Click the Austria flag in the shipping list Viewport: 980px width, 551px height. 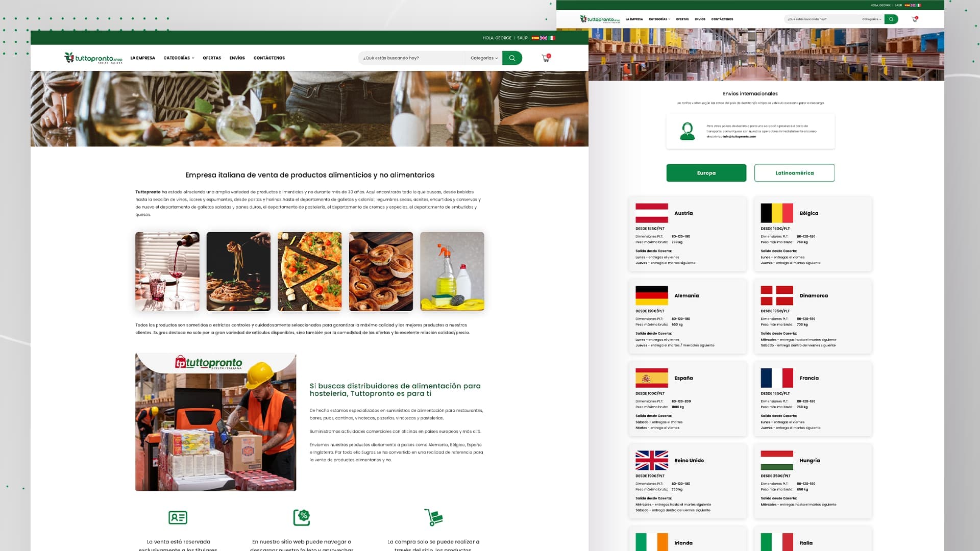652,213
